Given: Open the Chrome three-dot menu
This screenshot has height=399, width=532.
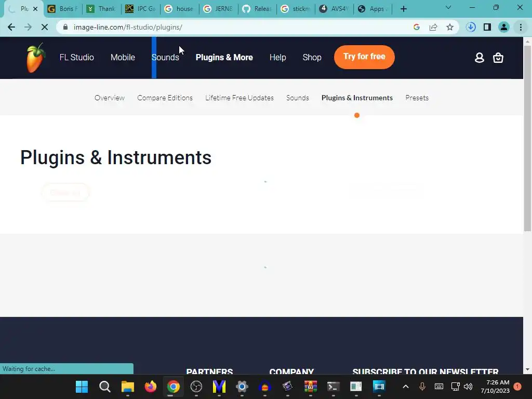Looking at the screenshot, I should [521, 27].
